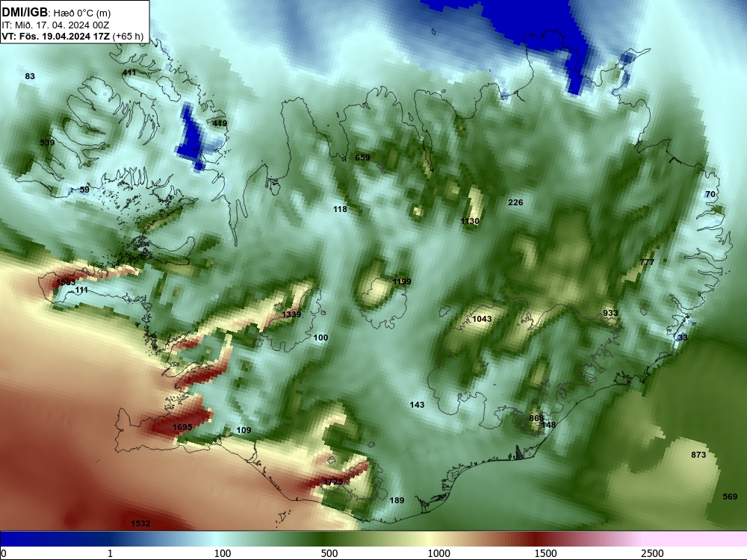Select the map value '226'

pos(515,202)
